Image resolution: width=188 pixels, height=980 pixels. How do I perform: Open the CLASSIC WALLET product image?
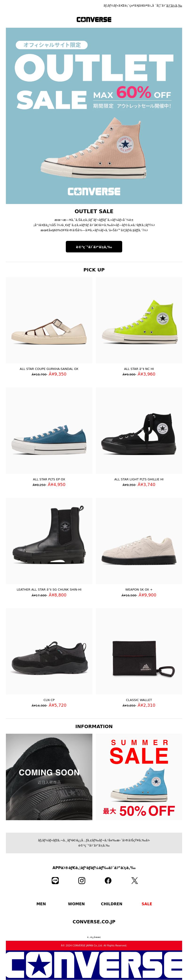139,651
